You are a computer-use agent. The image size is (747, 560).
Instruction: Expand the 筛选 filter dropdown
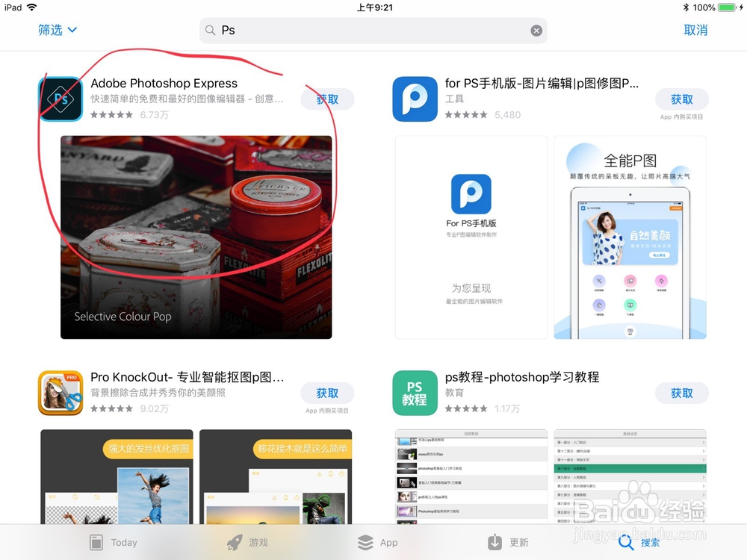(x=58, y=30)
